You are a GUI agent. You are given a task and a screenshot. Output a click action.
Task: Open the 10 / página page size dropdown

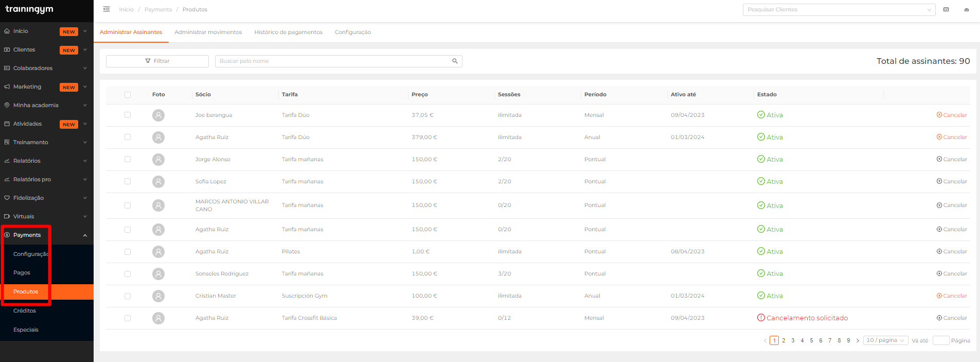tap(885, 340)
